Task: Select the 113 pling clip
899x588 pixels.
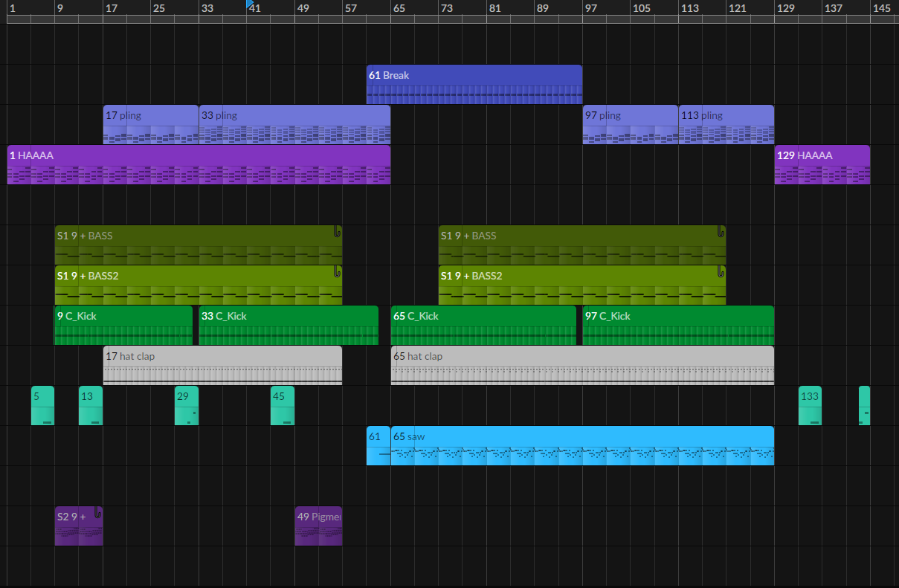Action: coord(726,124)
